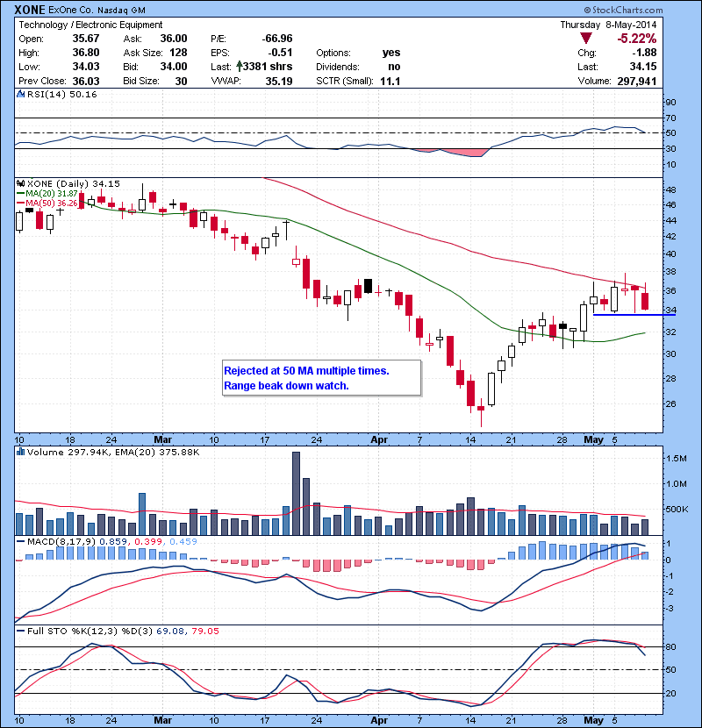The width and height of the screenshot is (702, 728).
Task: Click the Open value 35.67
Action: pos(86,39)
